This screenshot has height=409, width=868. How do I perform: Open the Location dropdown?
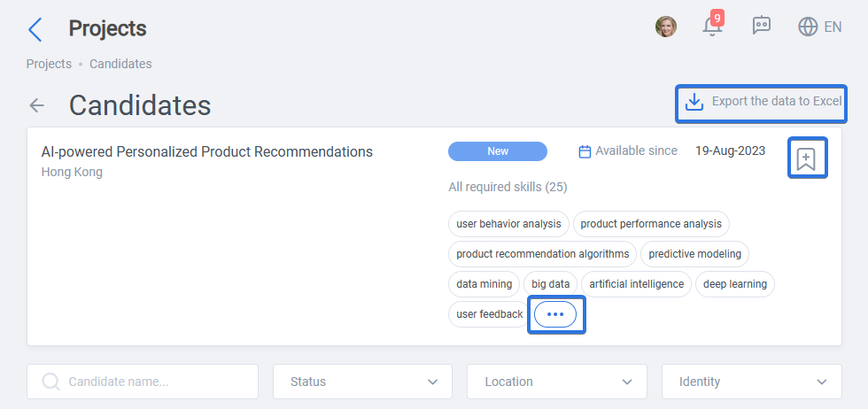pyautogui.click(x=557, y=382)
